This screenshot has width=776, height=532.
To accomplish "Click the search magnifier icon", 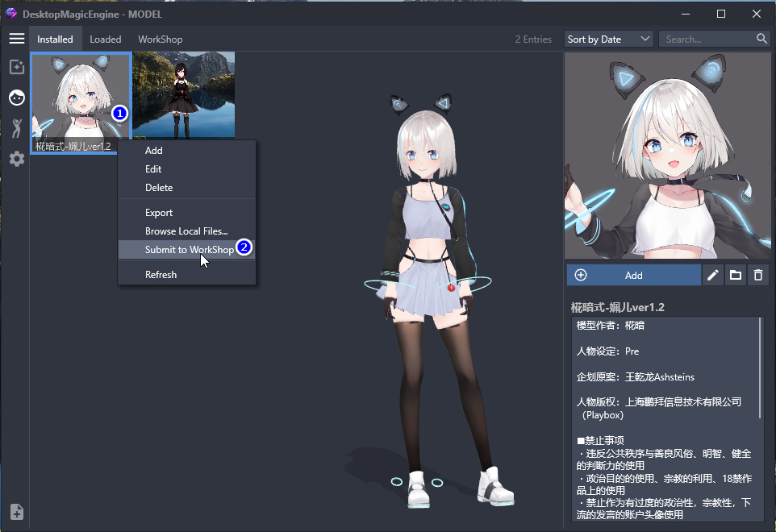I will tap(761, 39).
